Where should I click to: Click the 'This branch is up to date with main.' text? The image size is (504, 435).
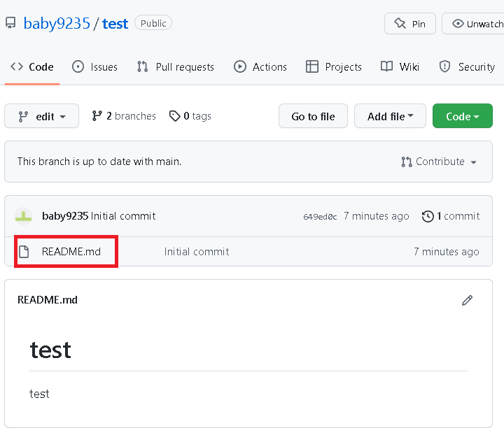click(x=99, y=162)
